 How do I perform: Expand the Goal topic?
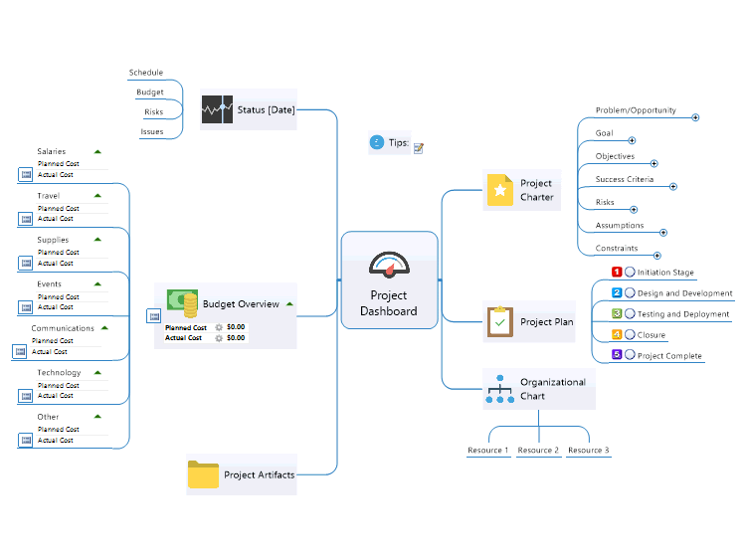tap(632, 140)
